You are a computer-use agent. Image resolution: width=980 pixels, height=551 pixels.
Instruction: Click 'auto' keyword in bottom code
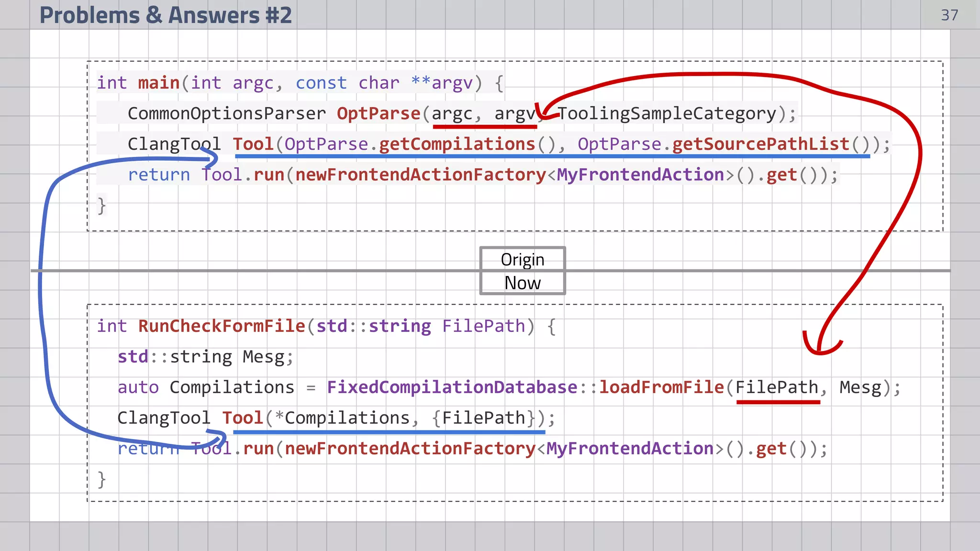[x=138, y=387]
